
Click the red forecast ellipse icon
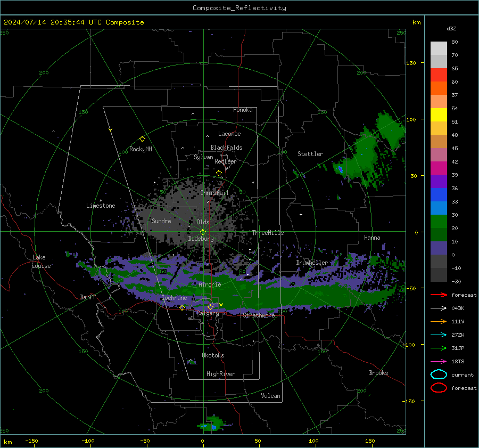click(x=439, y=388)
